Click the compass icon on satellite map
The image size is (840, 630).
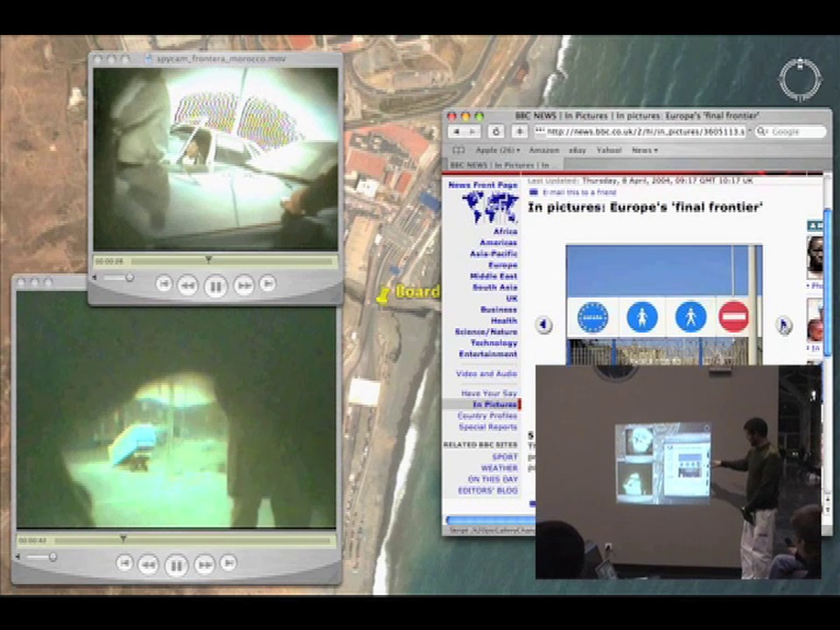point(800,80)
